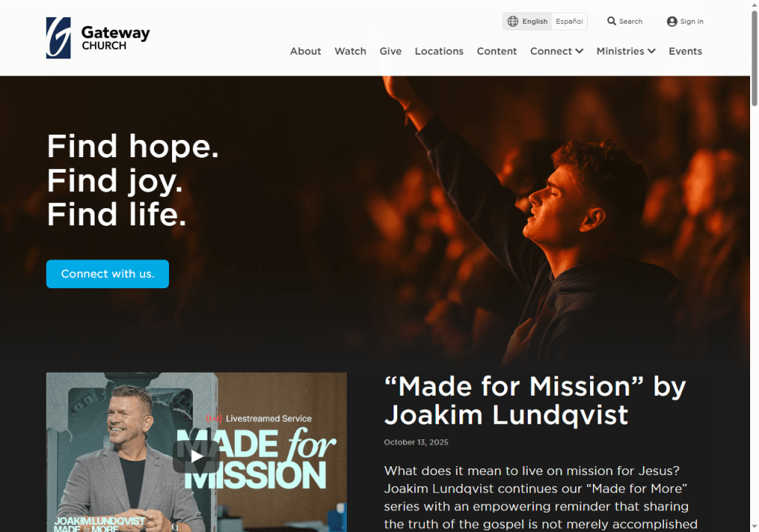Click the Sign in link text

point(692,21)
